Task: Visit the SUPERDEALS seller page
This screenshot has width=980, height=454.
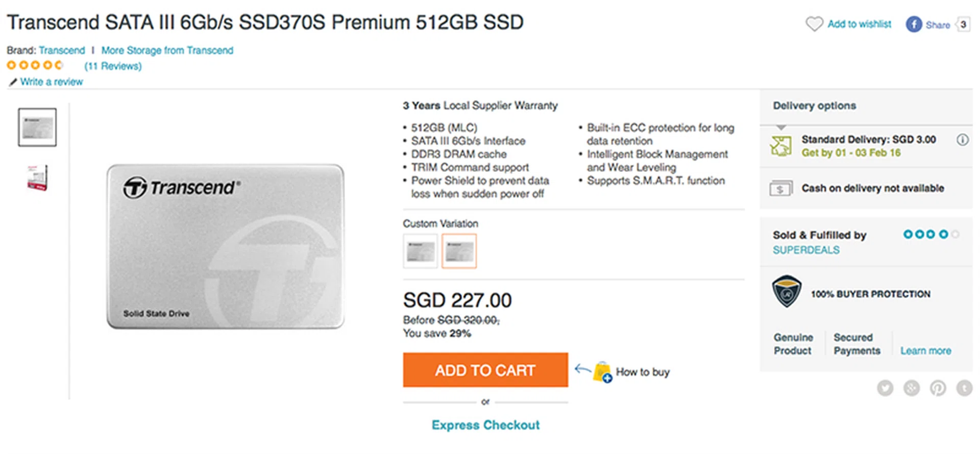Action: (806, 250)
